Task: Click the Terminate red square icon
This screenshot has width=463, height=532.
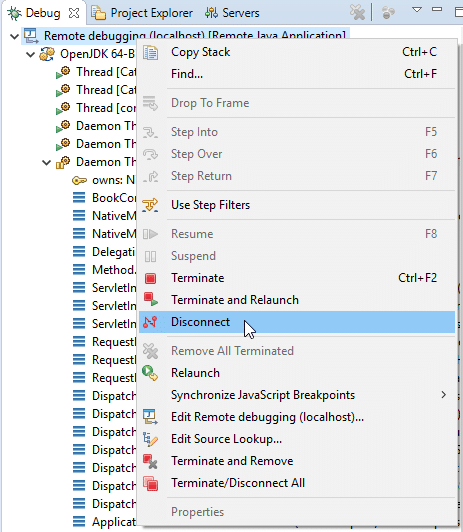Action: coord(150,278)
